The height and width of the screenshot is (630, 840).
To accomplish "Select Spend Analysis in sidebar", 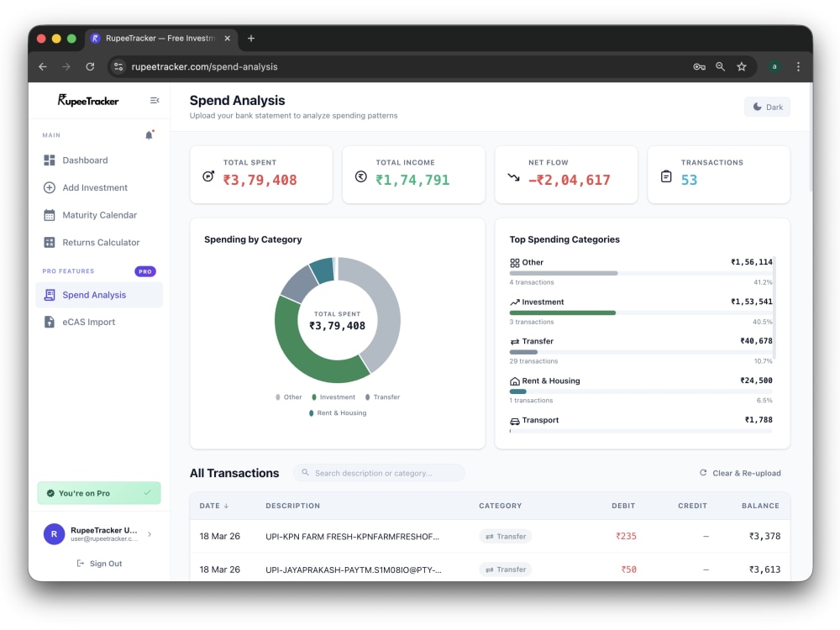I will [99, 295].
